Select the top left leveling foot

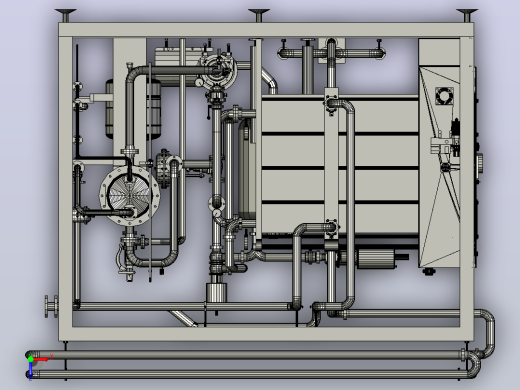click(x=66, y=15)
